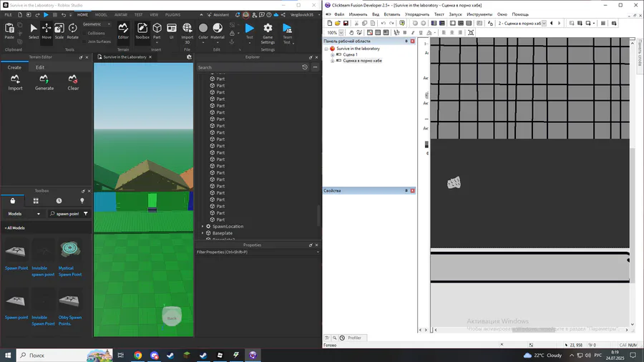
Task: Click the Clear terrain icon
Action: 73,82
